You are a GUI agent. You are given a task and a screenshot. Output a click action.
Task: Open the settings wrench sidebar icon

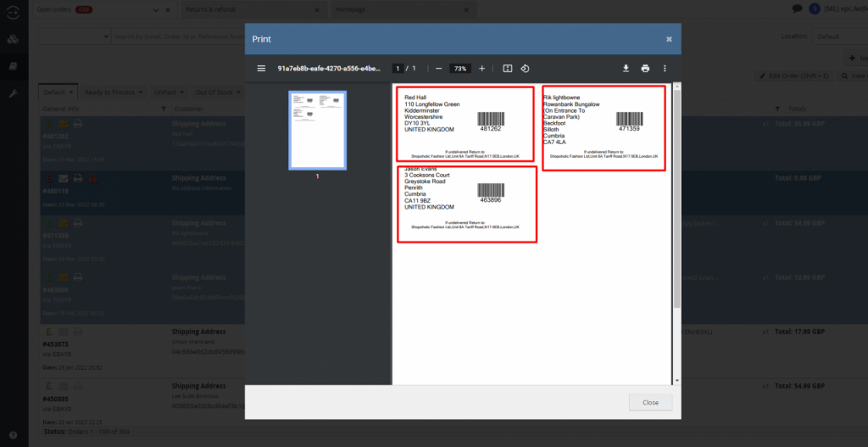point(14,93)
